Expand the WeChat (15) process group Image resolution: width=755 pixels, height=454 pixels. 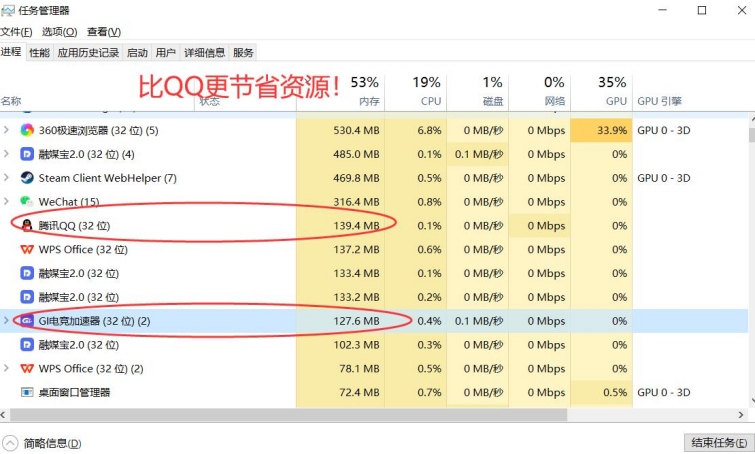point(6,201)
